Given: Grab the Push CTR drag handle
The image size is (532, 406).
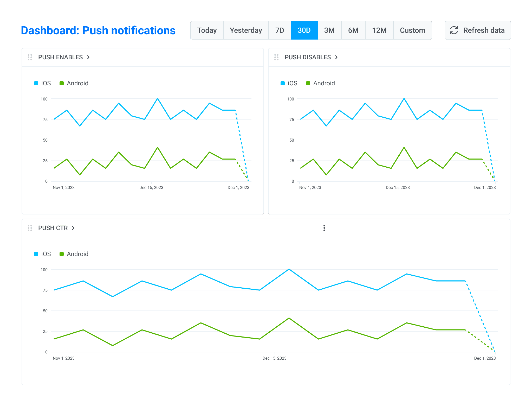Looking at the screenshot, I should coord(30,228).
